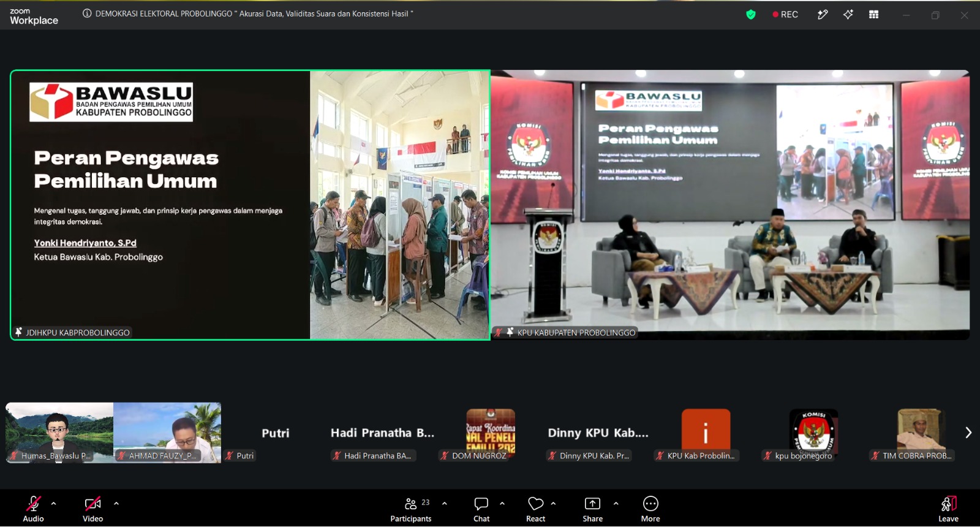This screenshot has height=527, width=980.
Task: Open the View layout grid icon
Action: coord(874,14)
